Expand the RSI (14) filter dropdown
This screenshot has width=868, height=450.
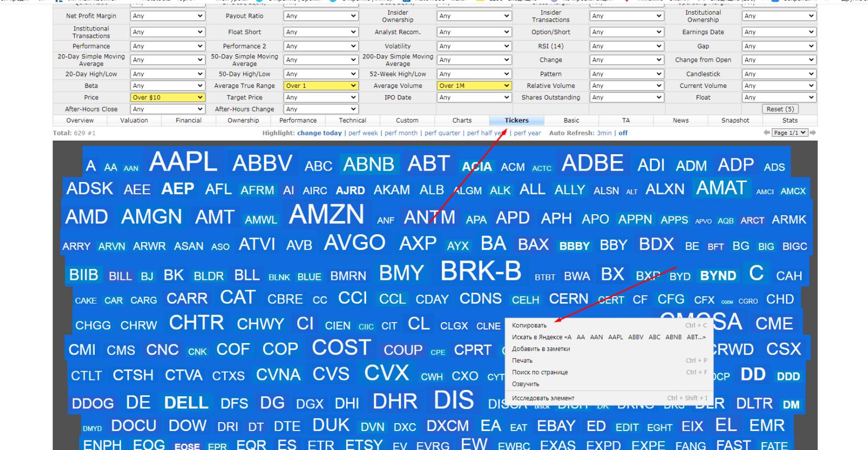pyautogui.click(x=626, y=46)
